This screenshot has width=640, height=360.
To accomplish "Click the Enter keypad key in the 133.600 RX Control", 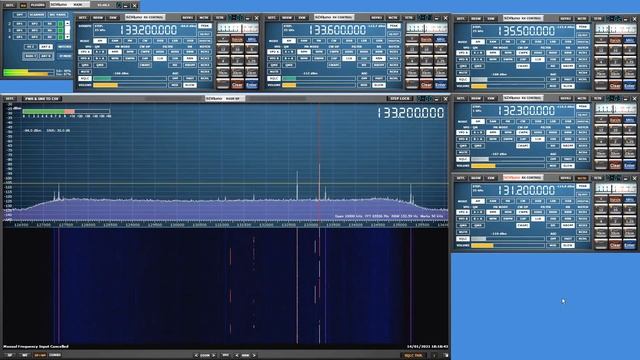I will pos(441,85).
